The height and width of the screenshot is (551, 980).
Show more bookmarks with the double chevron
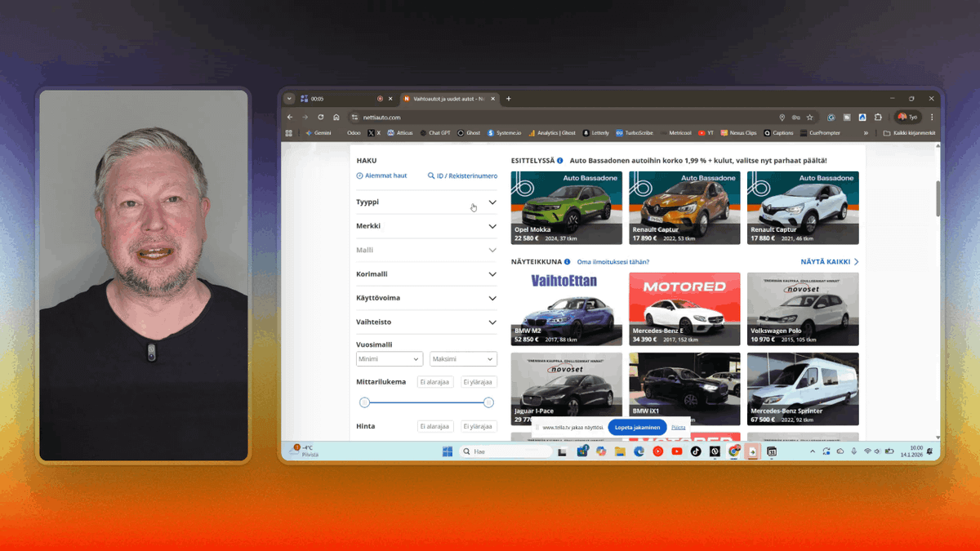point(866,133)
